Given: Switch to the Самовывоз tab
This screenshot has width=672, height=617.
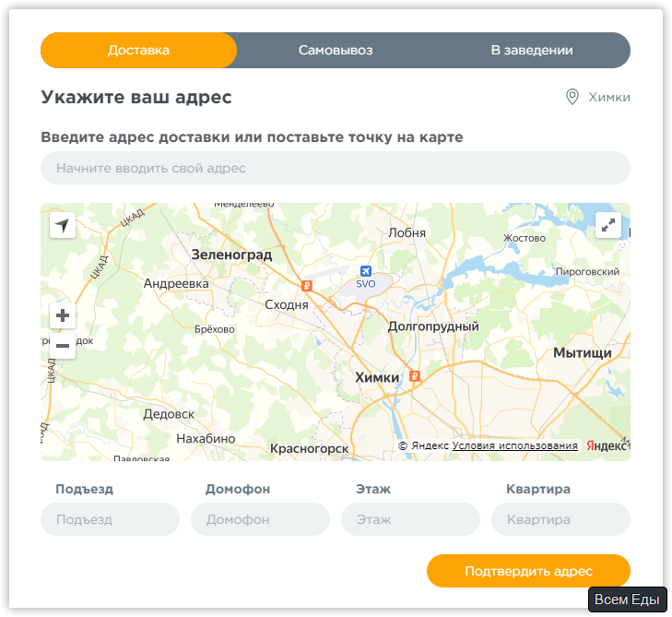Looking at the screenshot, I should pos(336,50).
